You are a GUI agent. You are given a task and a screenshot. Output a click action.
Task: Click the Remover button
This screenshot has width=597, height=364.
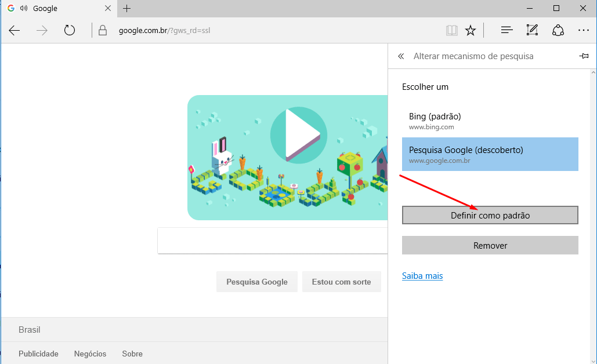coord(490,245)
